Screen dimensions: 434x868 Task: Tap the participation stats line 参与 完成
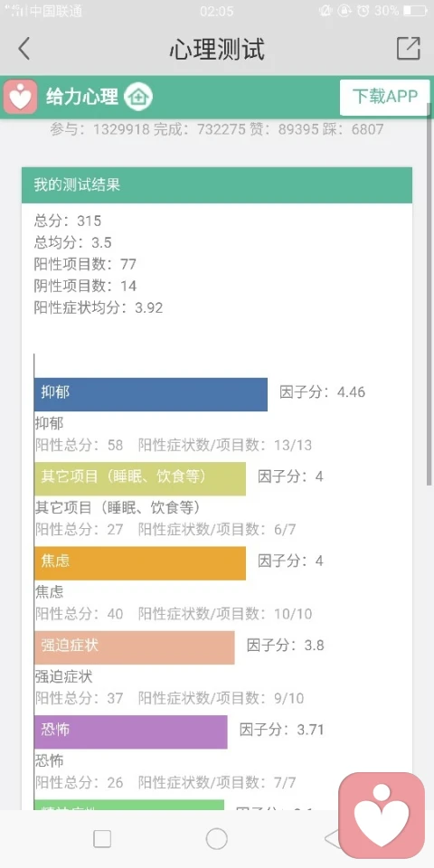click(217, 129)
